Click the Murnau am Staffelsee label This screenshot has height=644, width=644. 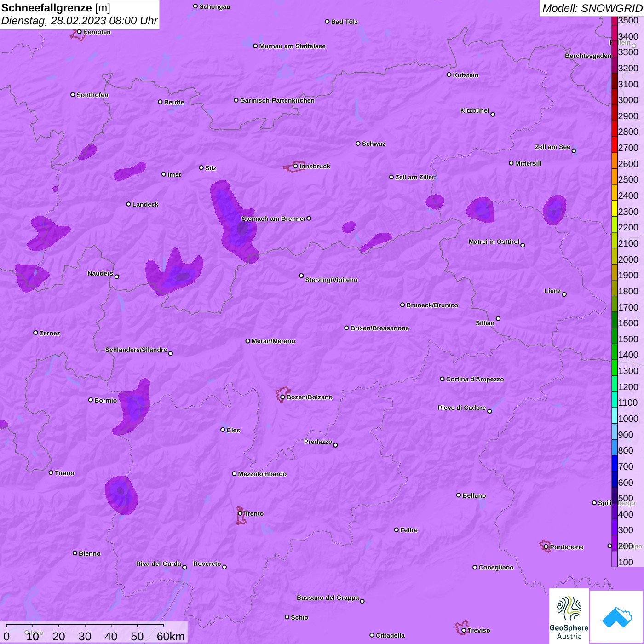292,46
